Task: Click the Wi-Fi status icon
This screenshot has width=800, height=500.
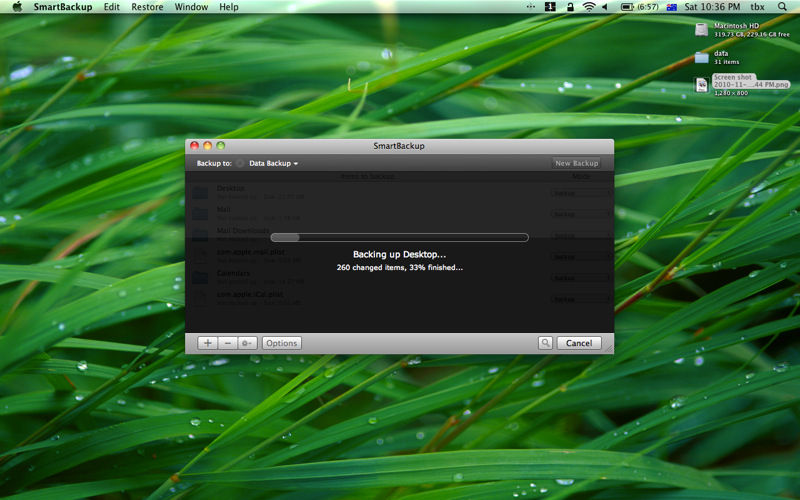Action: [589, 7]
